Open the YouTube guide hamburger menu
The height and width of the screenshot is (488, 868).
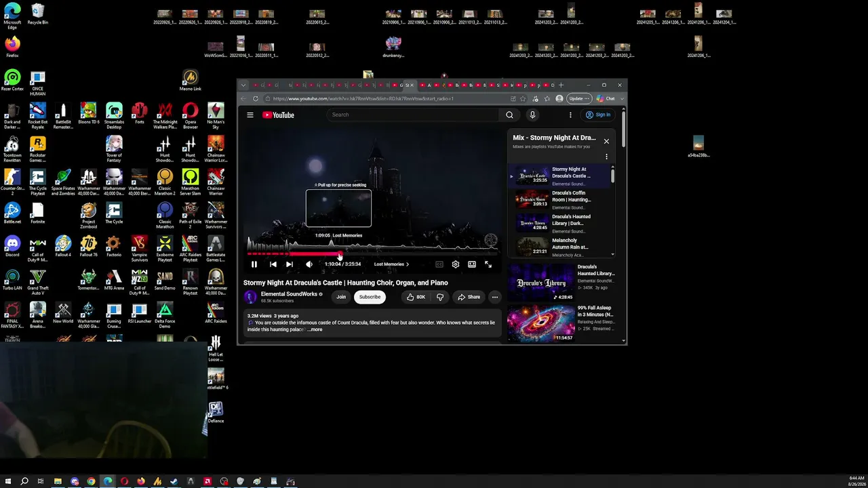(x=250, y=115)
